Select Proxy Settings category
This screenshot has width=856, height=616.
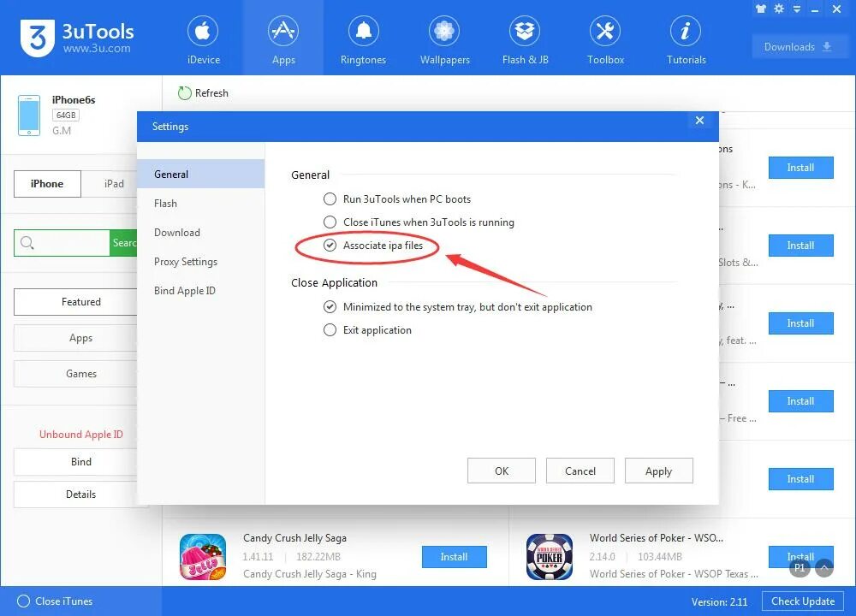click(201, 262)
